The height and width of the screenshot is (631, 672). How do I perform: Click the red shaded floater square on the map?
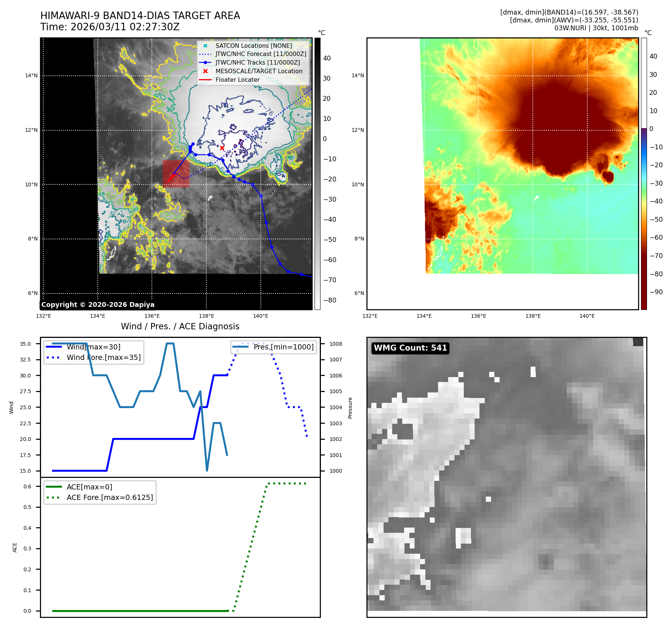pyautogui.click(x=176, y=174)
